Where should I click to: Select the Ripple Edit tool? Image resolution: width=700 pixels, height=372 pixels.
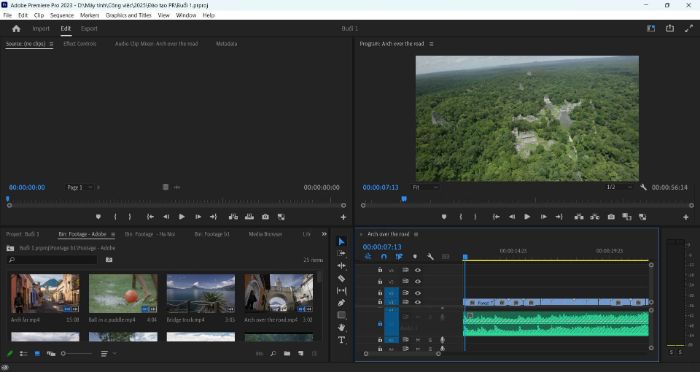[x=342, y=266]
